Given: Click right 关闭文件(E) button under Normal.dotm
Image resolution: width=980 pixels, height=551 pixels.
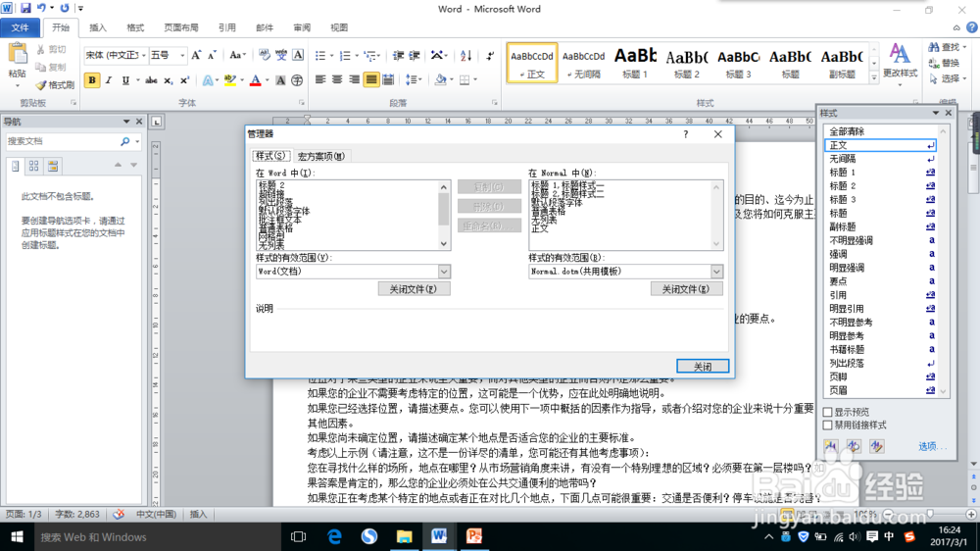Looking at the screenshot, I should click(686, 289).
